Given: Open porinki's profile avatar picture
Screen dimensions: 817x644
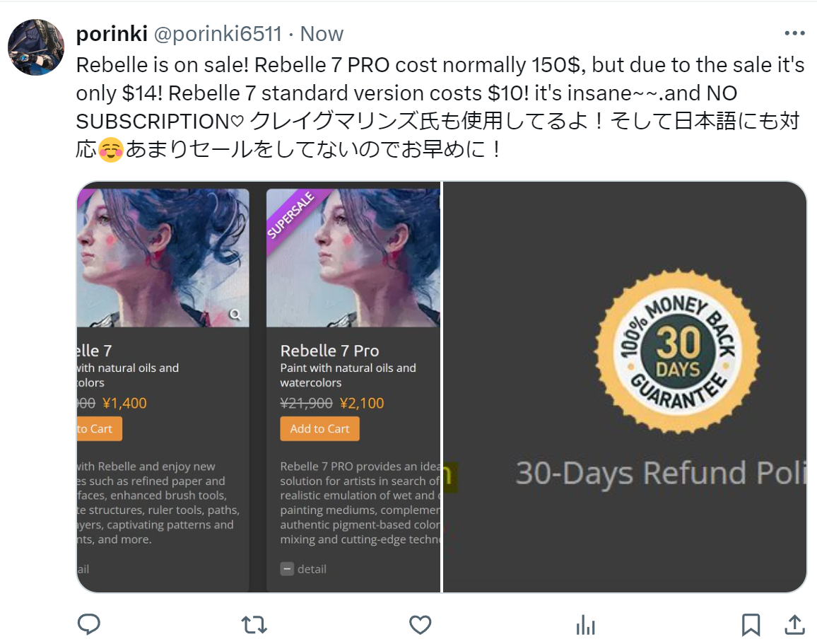Looking at the screenshot, I should [36, 47].
